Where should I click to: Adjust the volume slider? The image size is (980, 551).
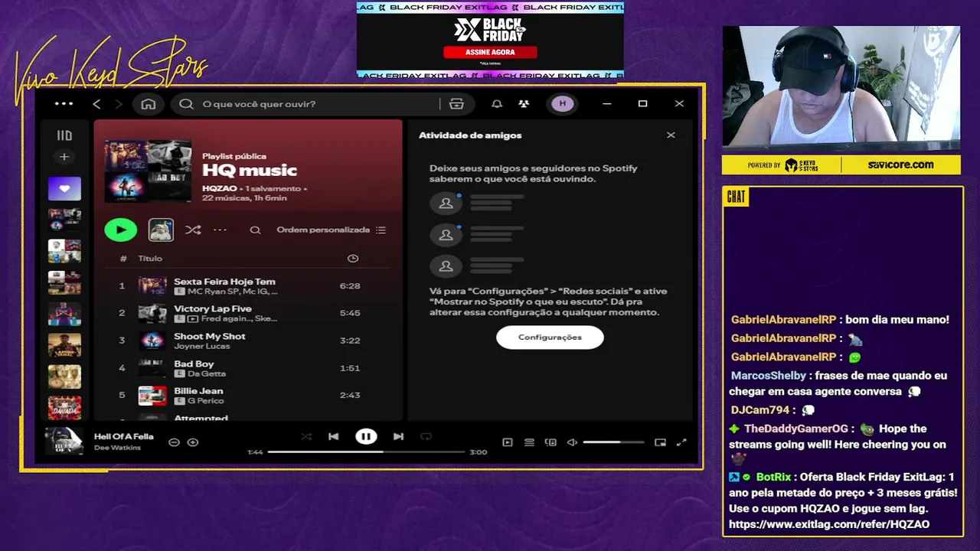coord(613,442)
